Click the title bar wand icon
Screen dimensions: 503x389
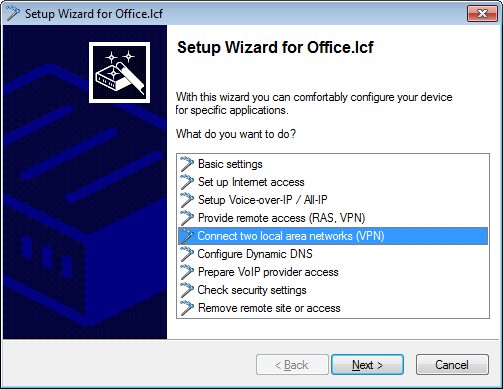click(13, 14)
